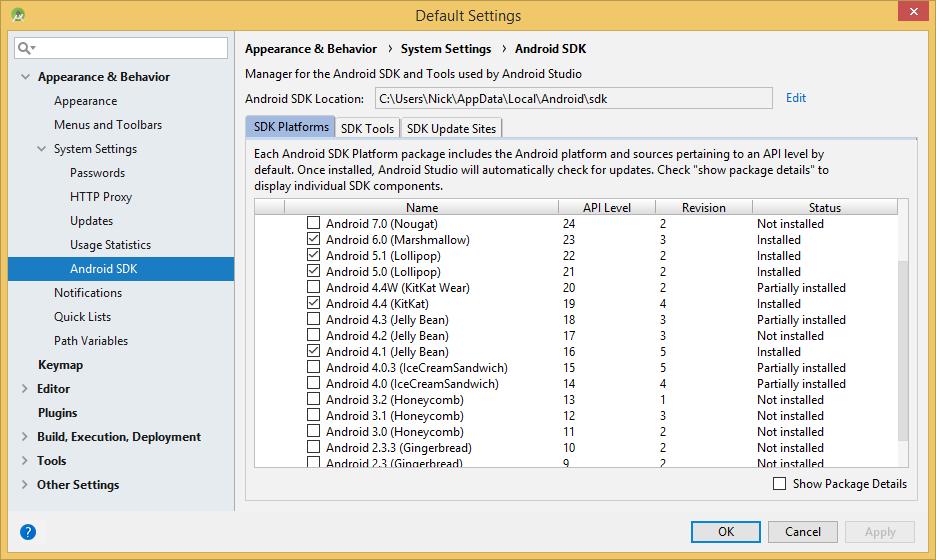Check the Android 3.1 (Honeycomb) checkbox
Viewport: 936px width, 560px height.
[313, 415]
